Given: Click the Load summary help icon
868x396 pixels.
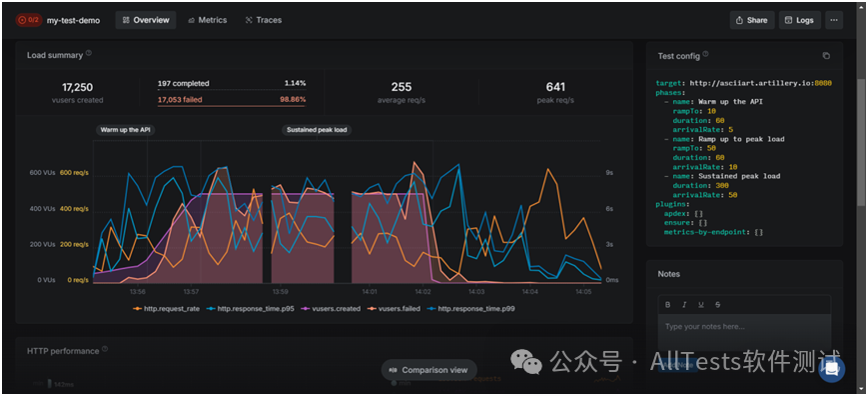Looking at the screenshot, I should pyautogui.click(x=89, y=54).
